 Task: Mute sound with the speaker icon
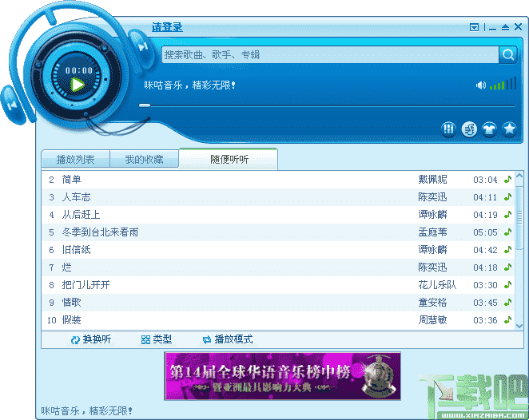(x=480, y=85)
